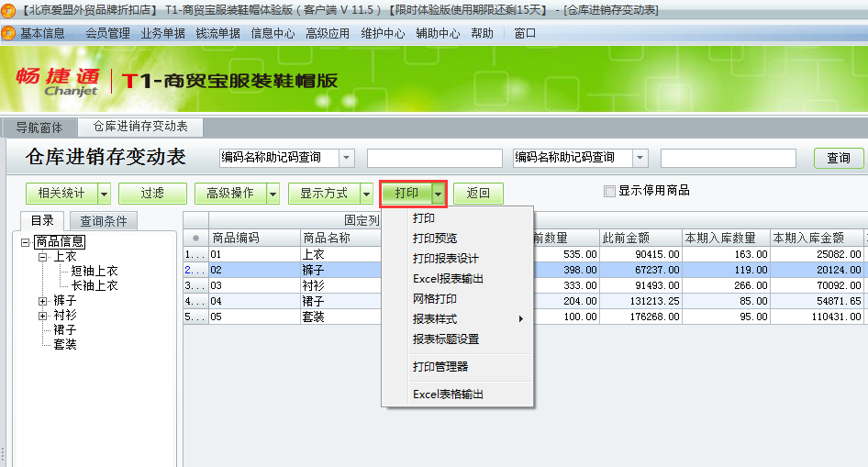Click the 商品名称 column header
This screenshot has width=868, height=467.
341,238
